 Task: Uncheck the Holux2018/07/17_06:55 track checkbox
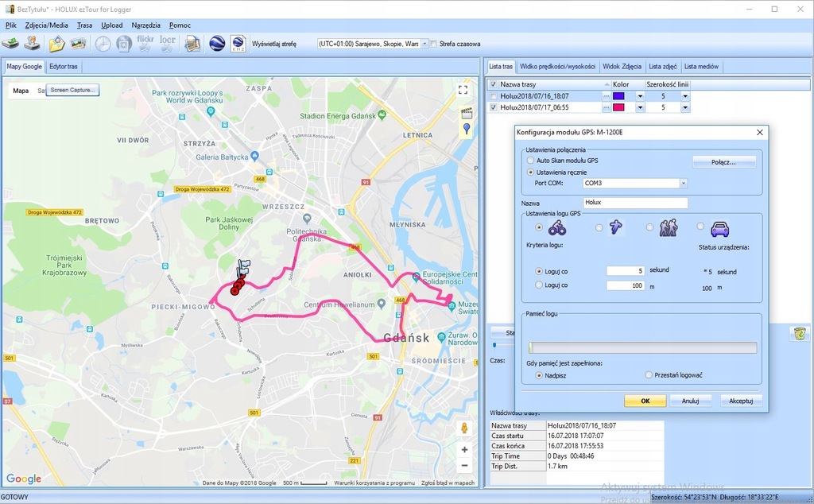coord(493,107)
